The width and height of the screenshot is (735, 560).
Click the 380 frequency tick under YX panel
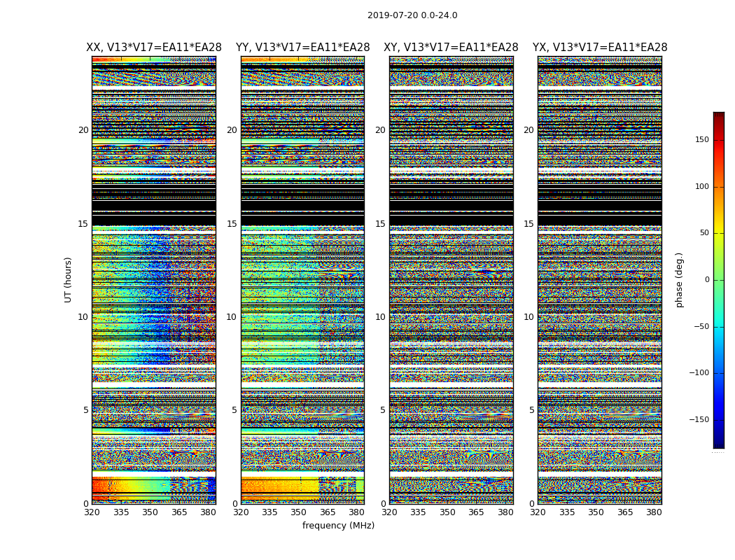pos(654,512)
